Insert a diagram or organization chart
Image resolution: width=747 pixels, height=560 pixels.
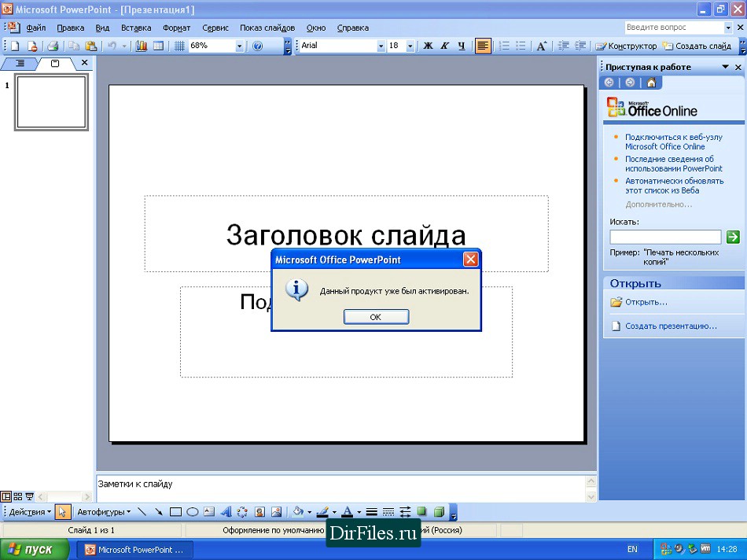(x=242, y=512)
